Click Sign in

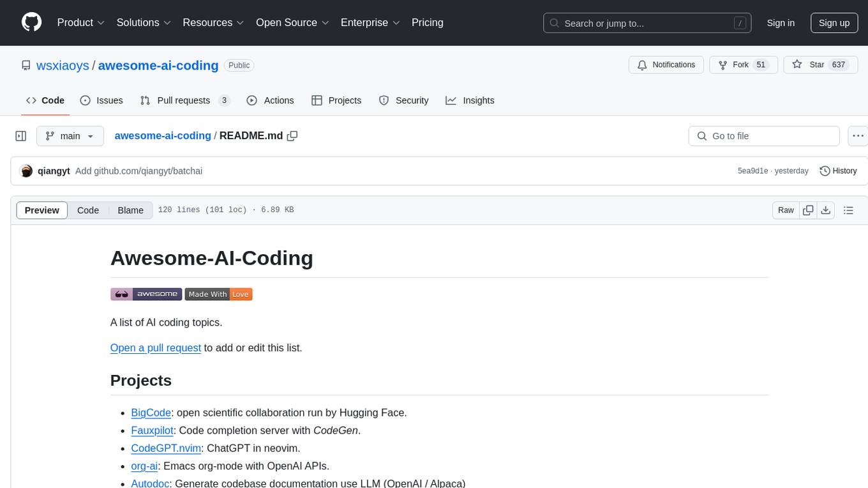(x=781, y=23)
